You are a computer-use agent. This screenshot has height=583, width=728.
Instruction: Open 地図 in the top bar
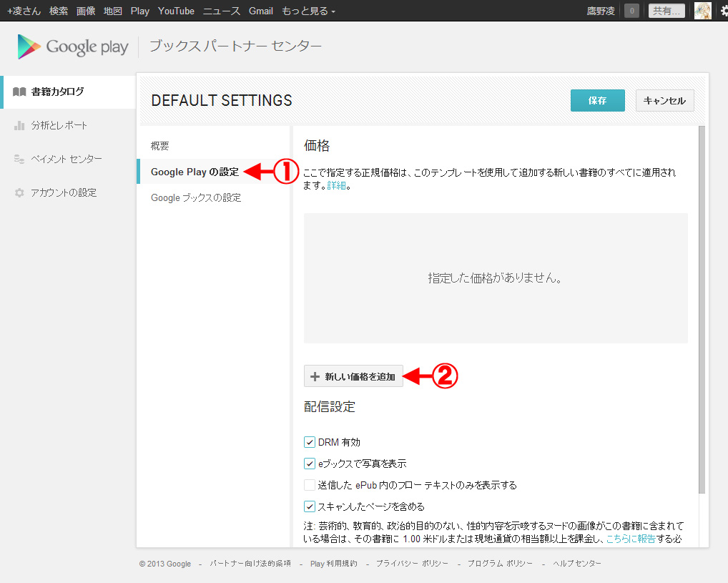(x=113, y=11)
